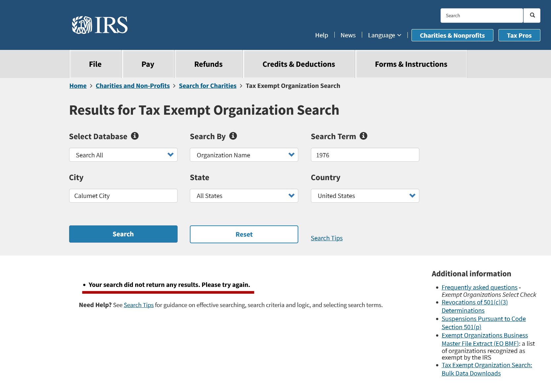Open the Organization Name dropdown
The image size is (551, 392).
click(x=244, y=155)
